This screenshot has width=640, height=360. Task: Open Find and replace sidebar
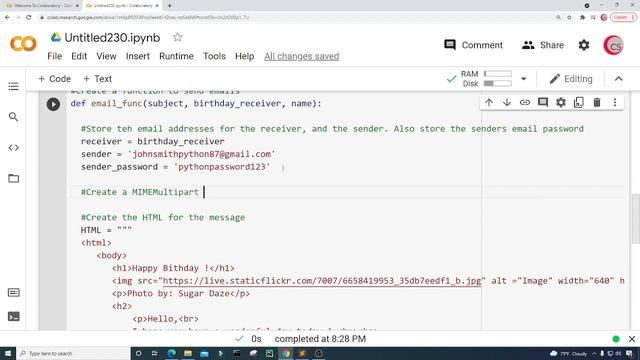[x=13, y=117]
